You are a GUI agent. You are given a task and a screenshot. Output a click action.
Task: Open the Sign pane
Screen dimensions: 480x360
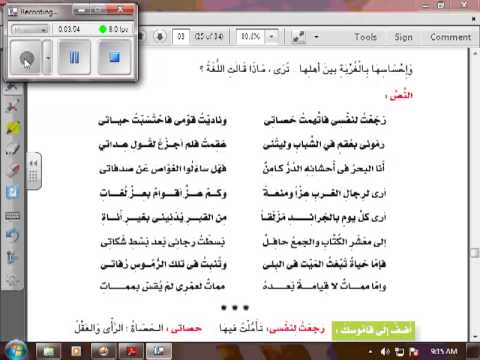(x=403, y=37)
